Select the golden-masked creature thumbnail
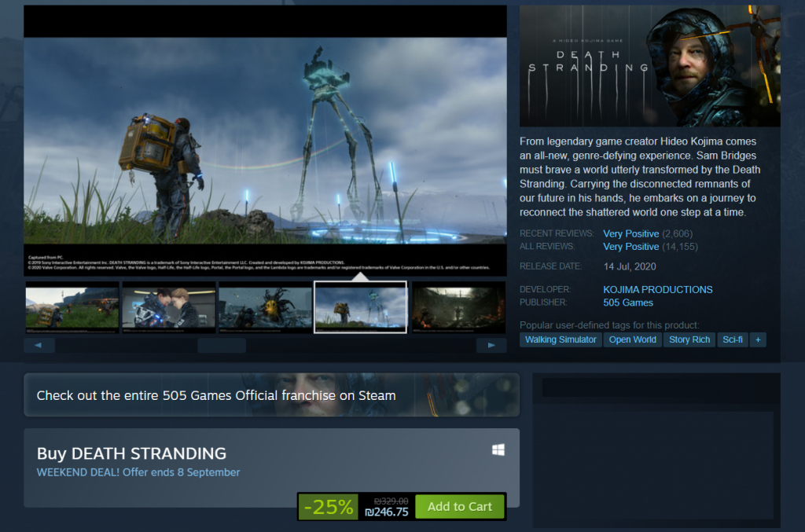 (264, 307)
